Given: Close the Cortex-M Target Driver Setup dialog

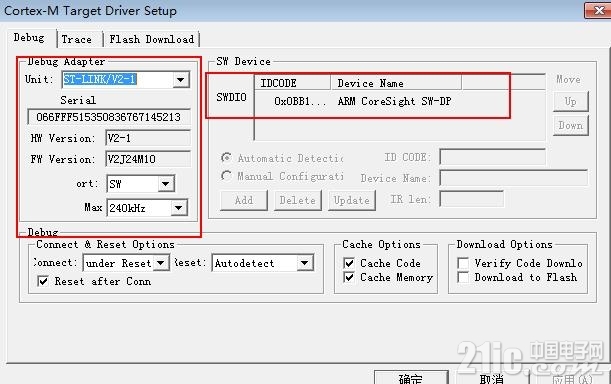Looking at the screenshot, I should coord(598,11).
